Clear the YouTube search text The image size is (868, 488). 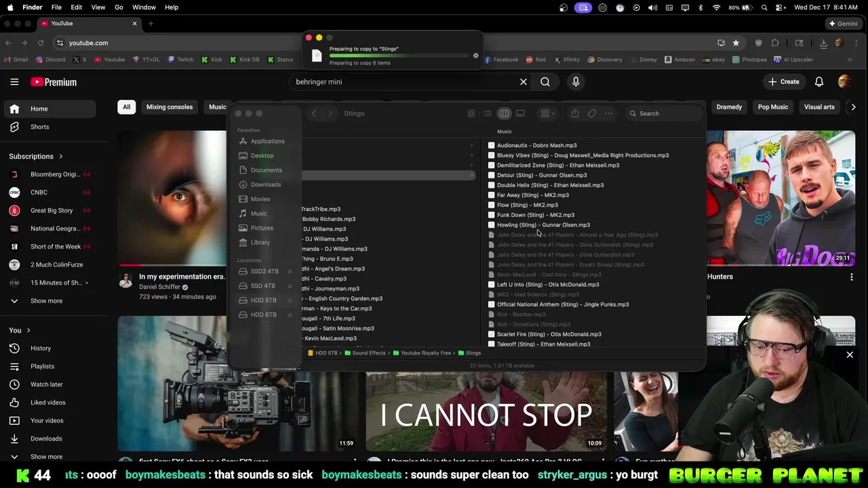click(x=524, y=82)
